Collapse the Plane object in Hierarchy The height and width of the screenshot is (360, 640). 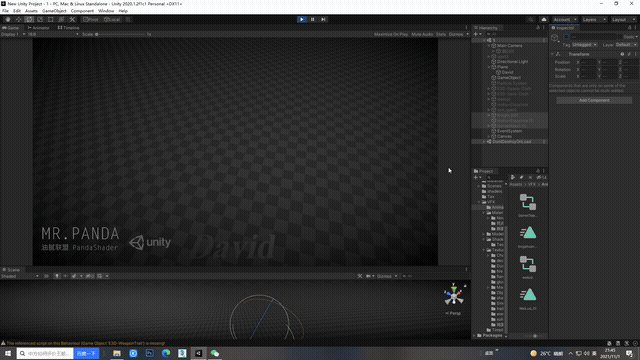489,67
